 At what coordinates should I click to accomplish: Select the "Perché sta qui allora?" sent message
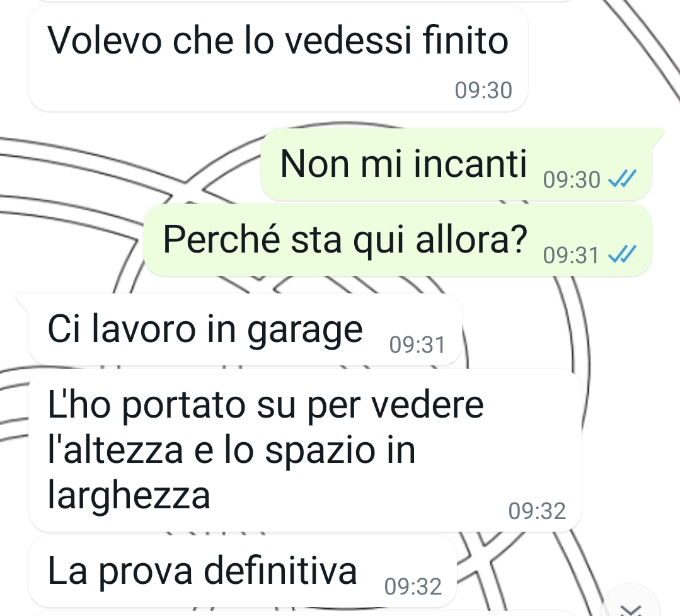tap(398, 241)
